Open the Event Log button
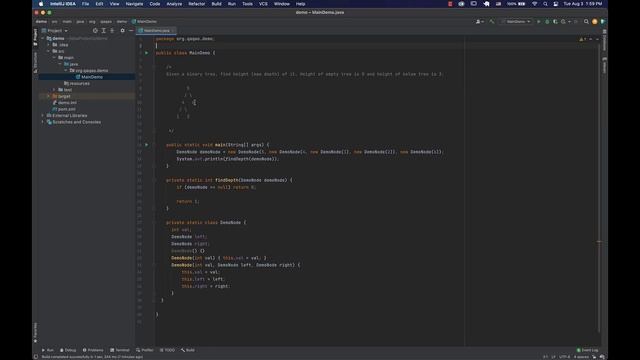The width and height of the screenshot is (640, 360). tap(588, 350)
